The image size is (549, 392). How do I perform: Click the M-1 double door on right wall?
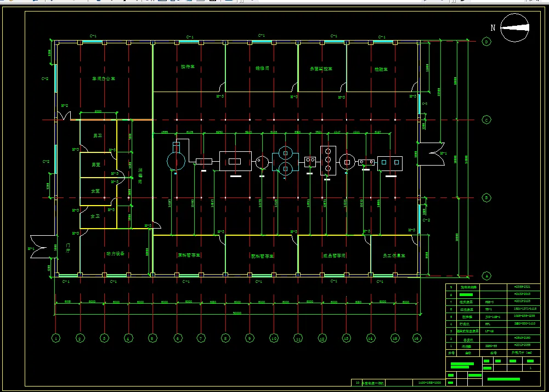(431, 154)
